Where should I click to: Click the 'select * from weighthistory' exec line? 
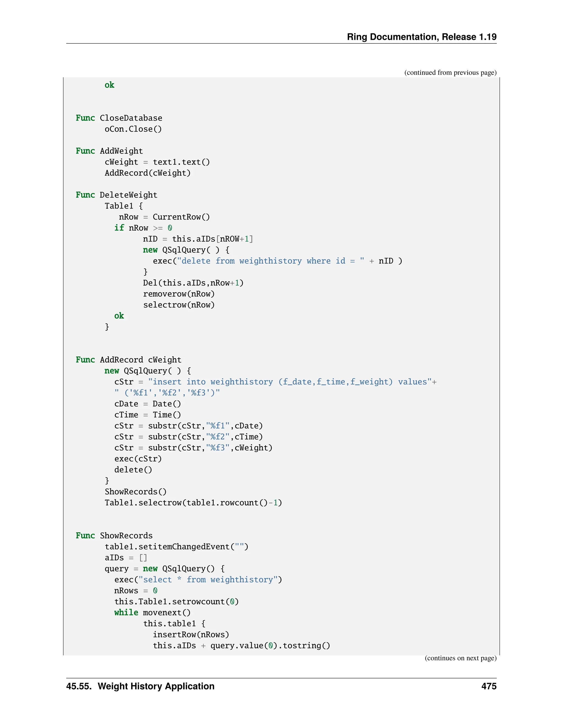(x=198, y=580)
